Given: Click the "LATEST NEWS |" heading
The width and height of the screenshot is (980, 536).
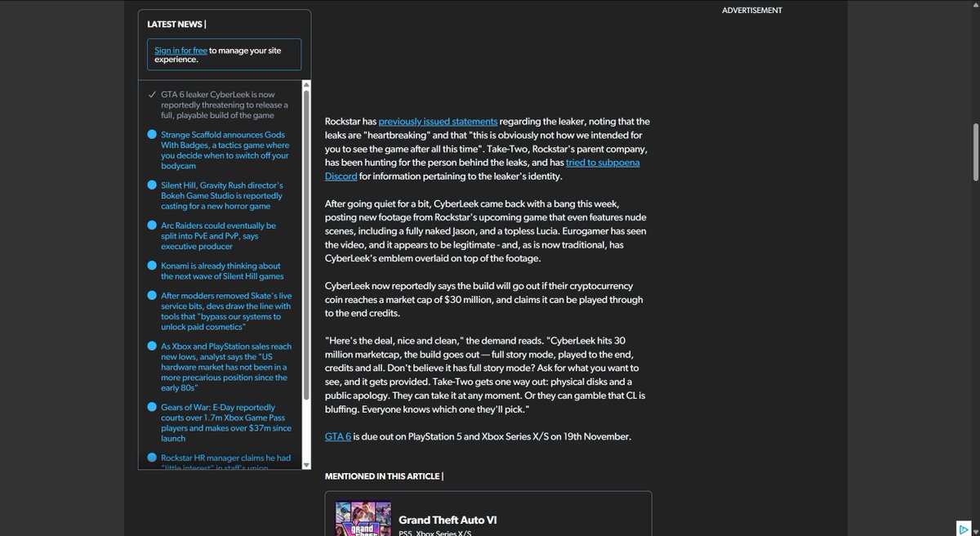Looking at the screenshot, I should [x=176, y=25].
